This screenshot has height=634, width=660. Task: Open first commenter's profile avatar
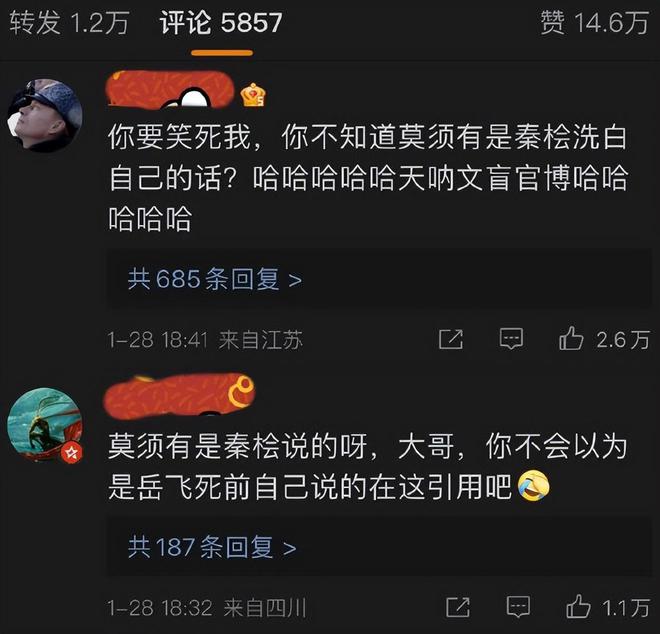click(x=45, y=115)
